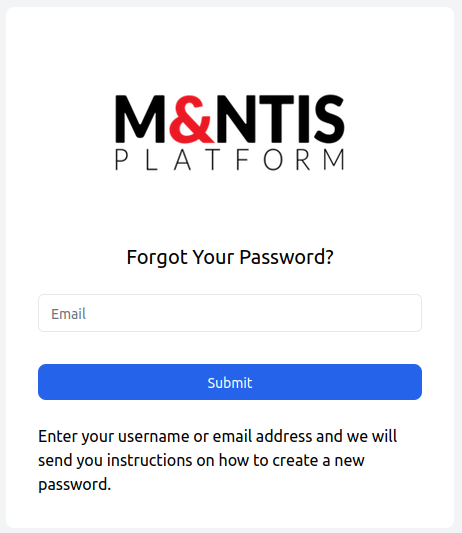Click the red ampersand in the logo
This screenshot has height=533, width=462.
tap(191, 119)
